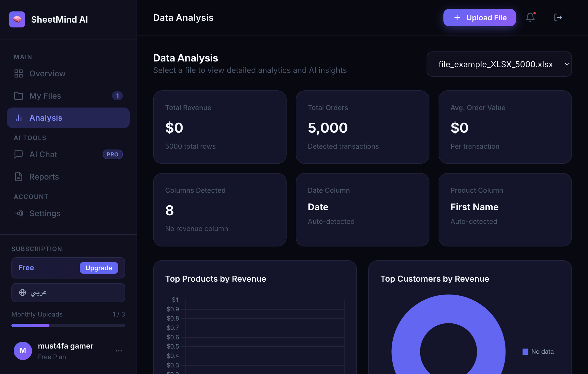
Task: Click "Free Plan" under user name
Action: [x=52, y=357]
